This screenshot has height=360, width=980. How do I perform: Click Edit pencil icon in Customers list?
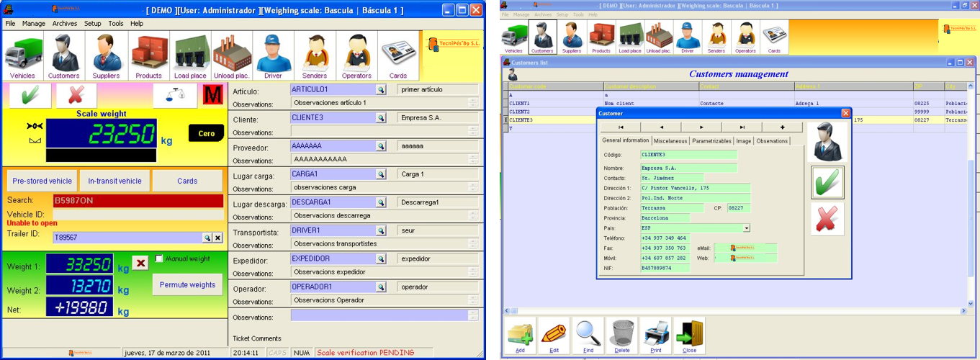pos(554,336)
